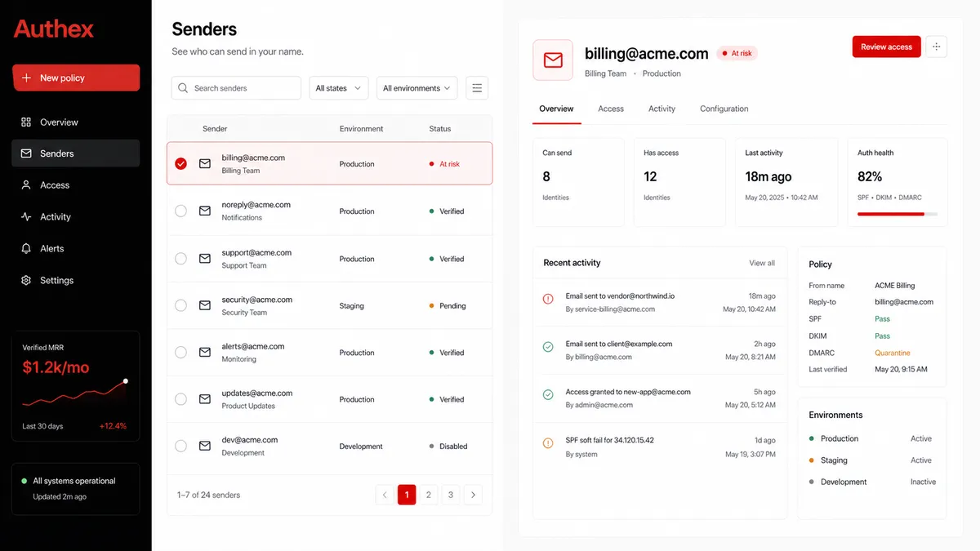Click the Alerts bell icon in sidebar
The height and width of the screenshot is (551, 980).
point(26,249)
